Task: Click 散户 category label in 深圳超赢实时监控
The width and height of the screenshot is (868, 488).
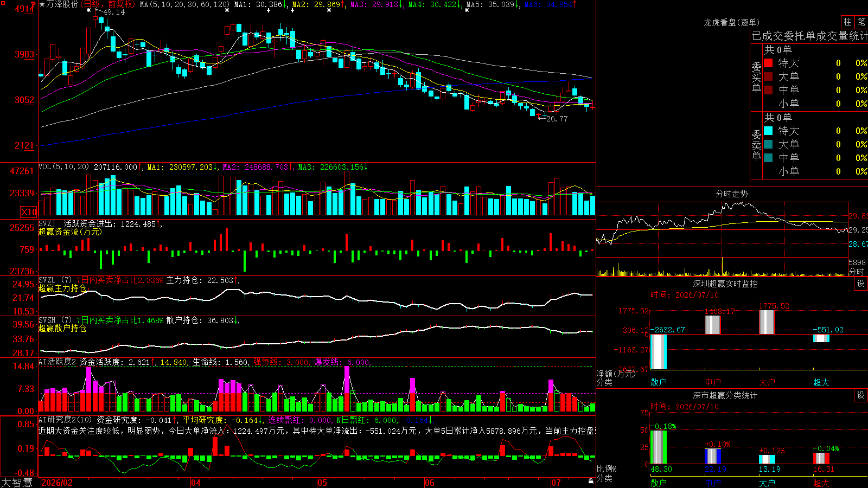Action: tap(659, 382)
